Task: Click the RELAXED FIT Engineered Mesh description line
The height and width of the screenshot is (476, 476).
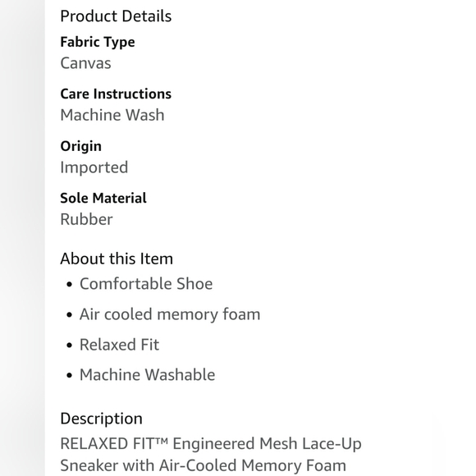Action: [x=211, y=444]
